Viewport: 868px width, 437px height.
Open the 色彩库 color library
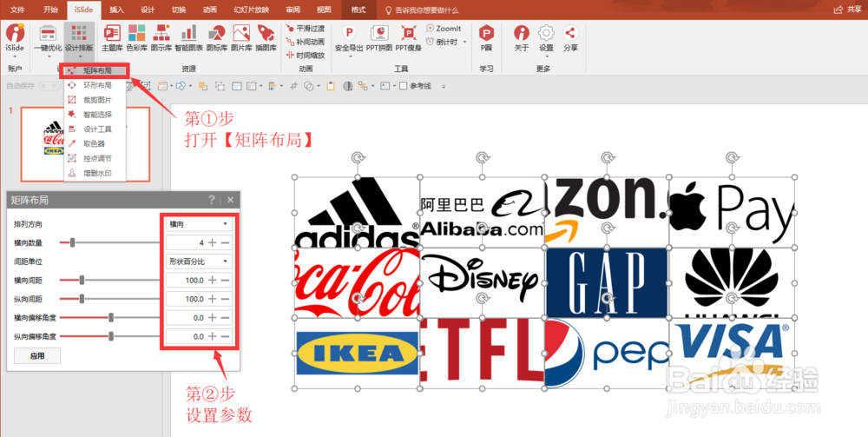click(136, 38)
